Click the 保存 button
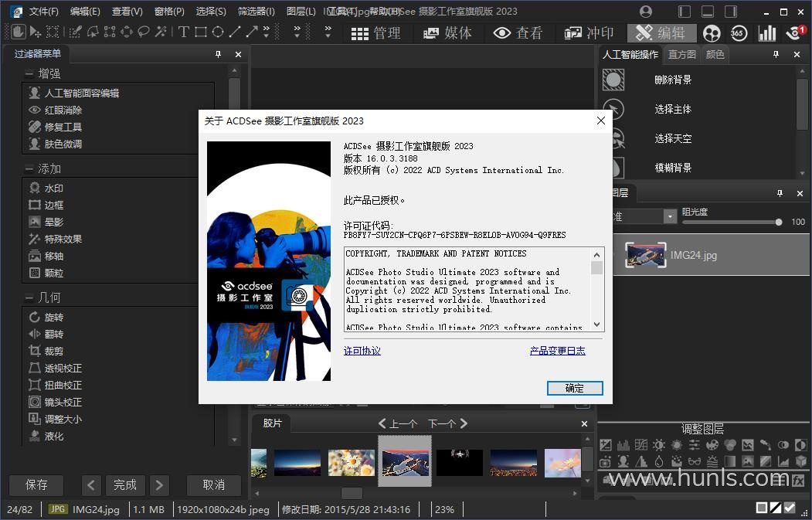This screenshot has width=812, height=520. [36, 484]
